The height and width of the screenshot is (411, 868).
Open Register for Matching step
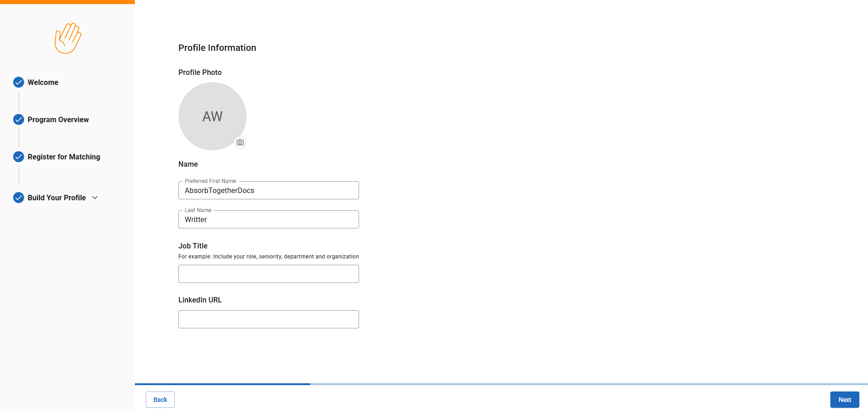tap(64, 157)
